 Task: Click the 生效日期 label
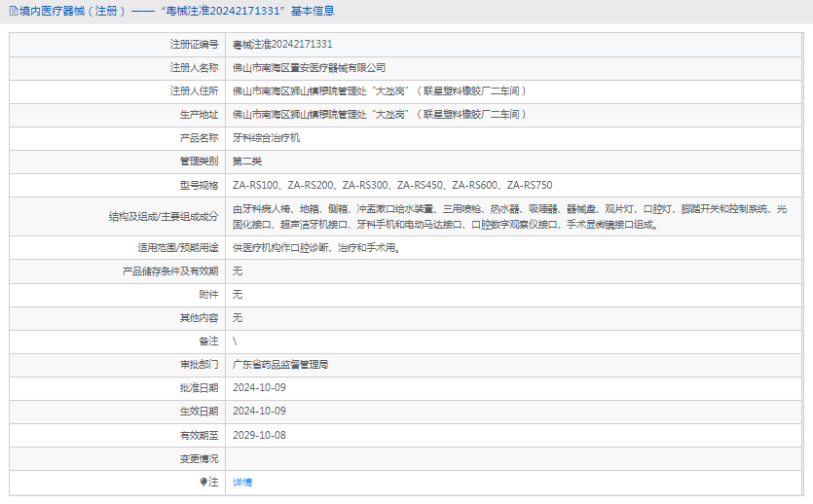[x=199, y=412]
